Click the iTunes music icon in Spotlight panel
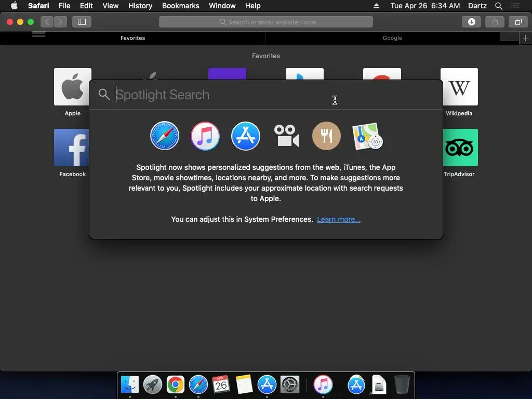 point(205,136)
